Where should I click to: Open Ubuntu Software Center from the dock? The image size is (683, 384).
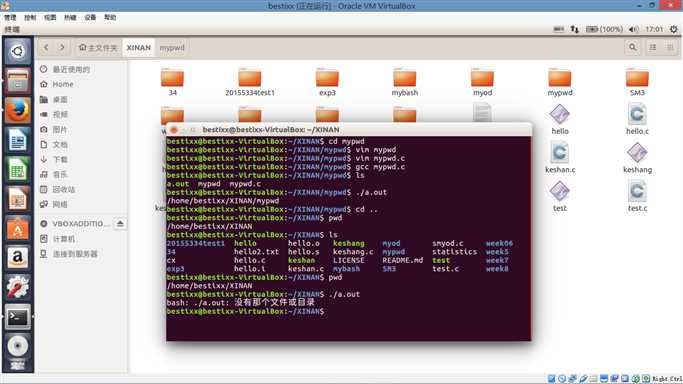pyautogui.click(x=17, y=229)
